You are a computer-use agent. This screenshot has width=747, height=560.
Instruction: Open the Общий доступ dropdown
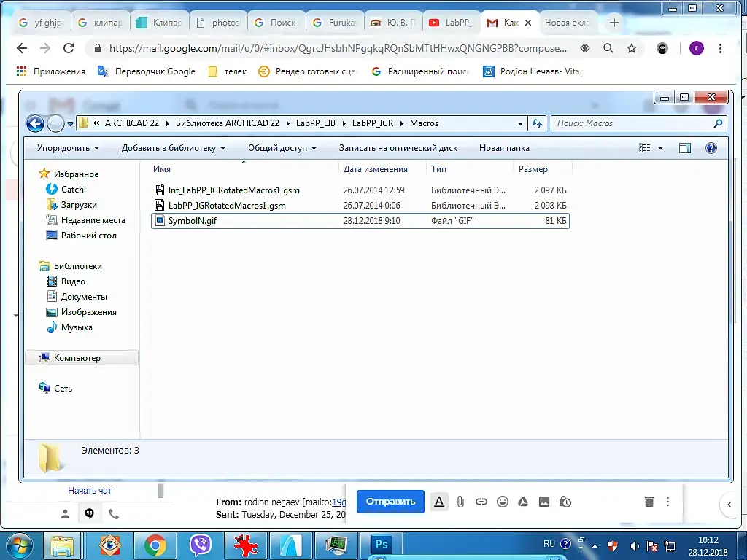coord(282,148)
